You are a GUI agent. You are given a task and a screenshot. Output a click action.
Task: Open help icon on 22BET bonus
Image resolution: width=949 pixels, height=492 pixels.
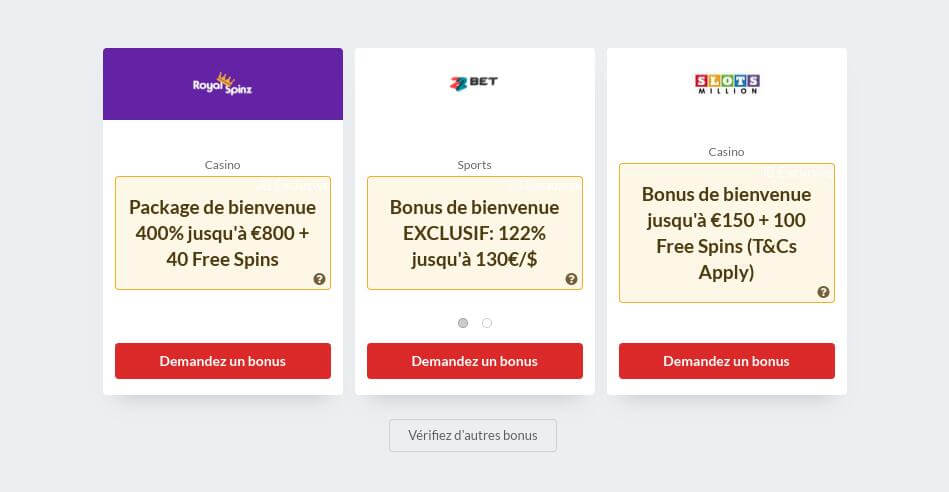tap(571, 279)
